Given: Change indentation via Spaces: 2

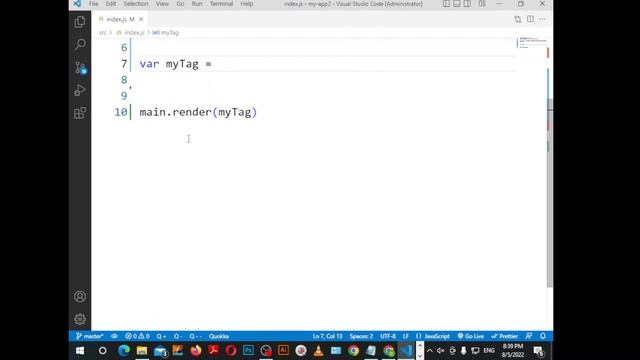Looking at the screenshot, I should (361, 336).
